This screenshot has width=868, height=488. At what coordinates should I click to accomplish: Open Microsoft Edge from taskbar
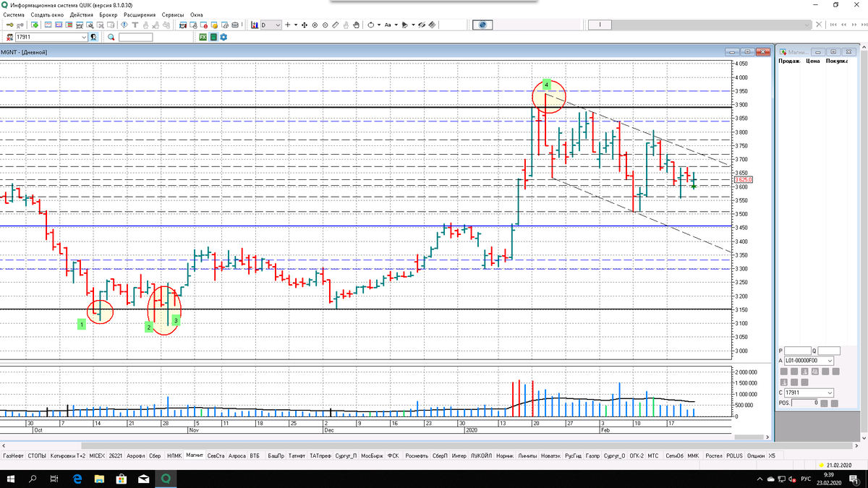77,479
